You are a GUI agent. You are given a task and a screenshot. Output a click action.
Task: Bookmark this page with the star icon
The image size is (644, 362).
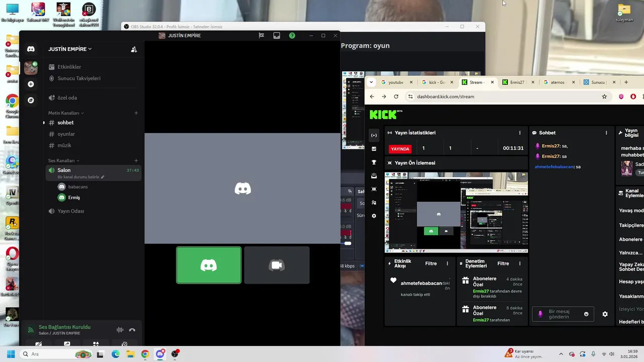[x=604, y=97]
